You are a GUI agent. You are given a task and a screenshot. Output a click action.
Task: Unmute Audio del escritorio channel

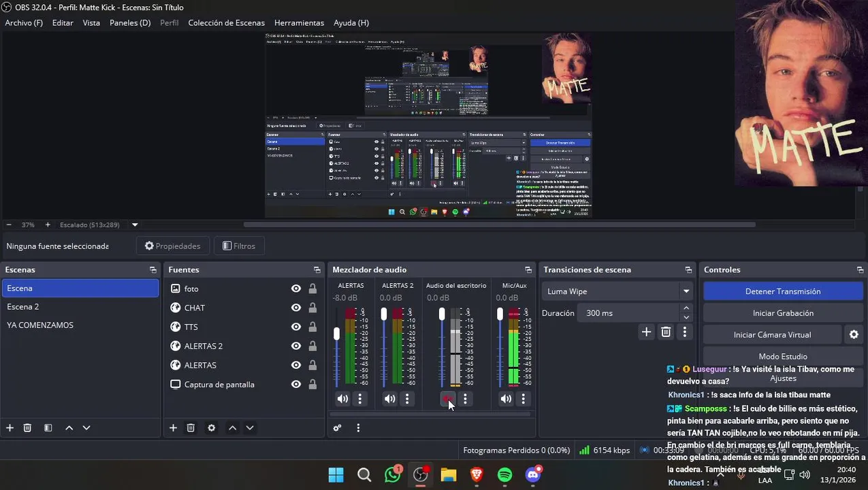(447, 399)
